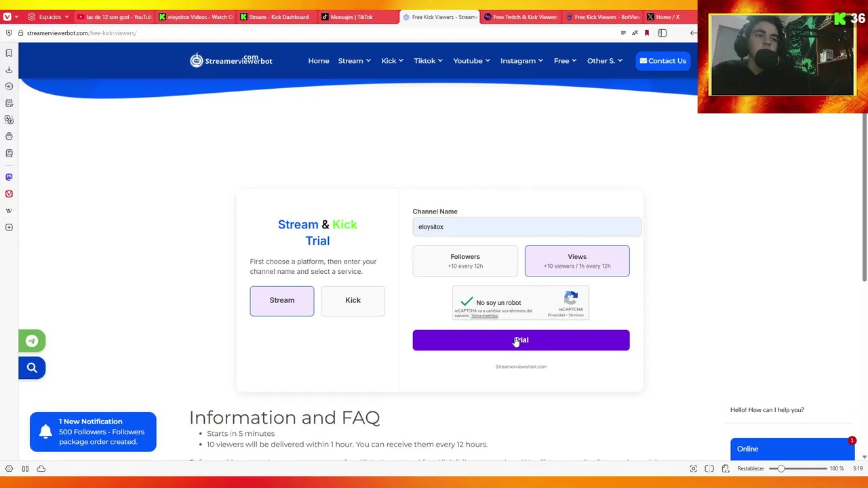This screenshot has height=488, width=868.
Task: Click the 'Information and FAQ' heading
Action: coord(284,418)
